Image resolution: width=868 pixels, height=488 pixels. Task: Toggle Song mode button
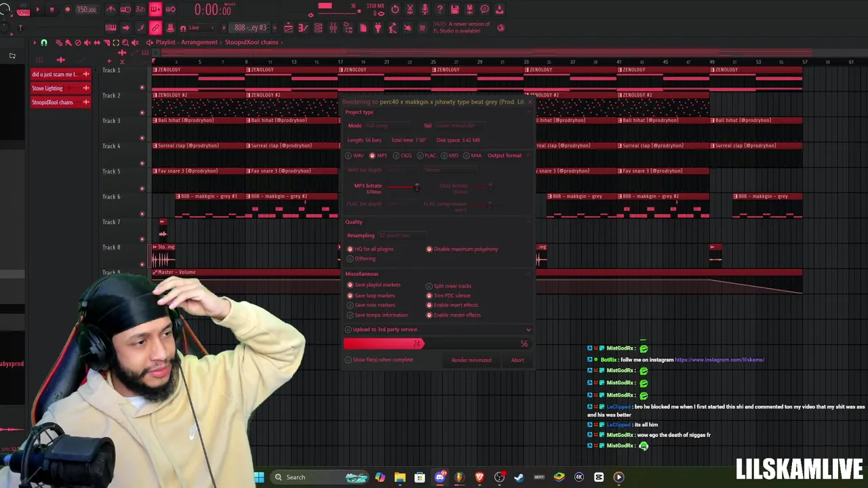(x=23, y=12)
